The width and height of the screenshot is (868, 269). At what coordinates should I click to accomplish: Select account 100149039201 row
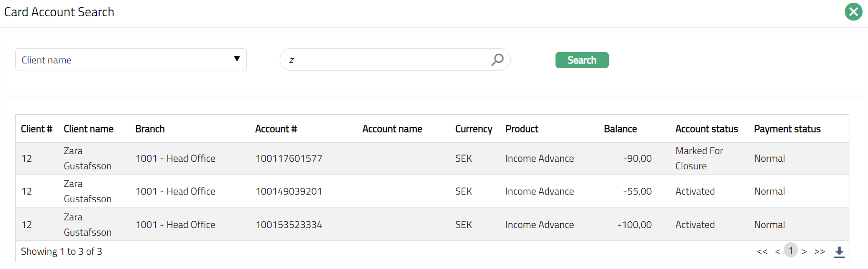(x=289, y=191)
